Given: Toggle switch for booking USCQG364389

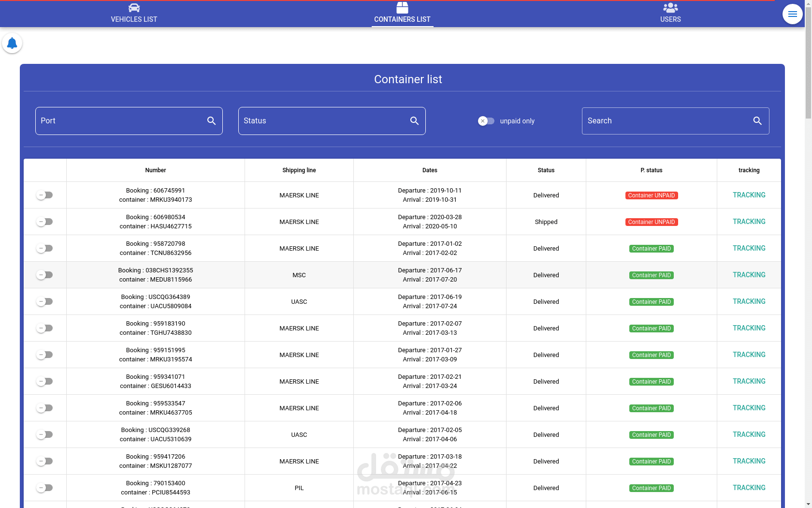Looking at the screenshot, I should point(44,301).
